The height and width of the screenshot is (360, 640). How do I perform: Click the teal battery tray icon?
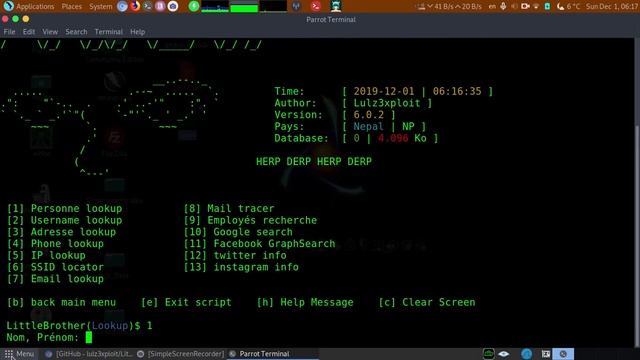pos(547,7)
